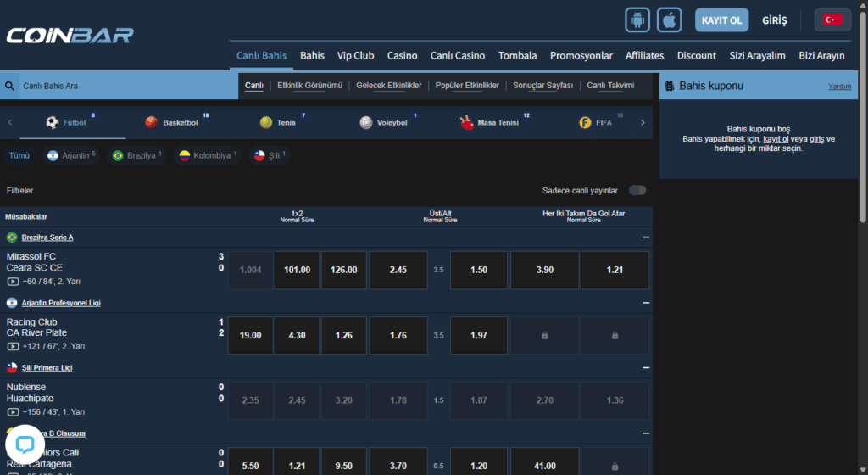Open live stream icon for Mirassol FC match

tap(13, 282)
